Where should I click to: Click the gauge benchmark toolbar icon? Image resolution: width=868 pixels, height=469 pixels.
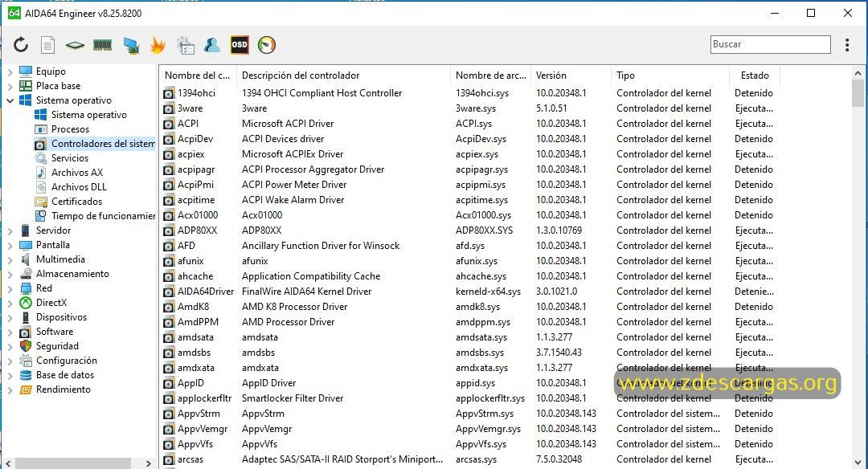[266, 45]
